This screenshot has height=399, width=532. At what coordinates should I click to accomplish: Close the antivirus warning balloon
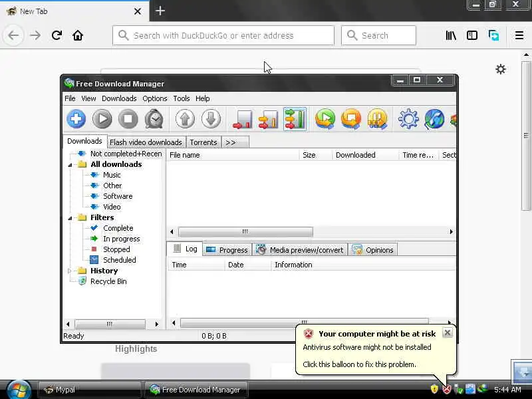(x=448, y=333)
